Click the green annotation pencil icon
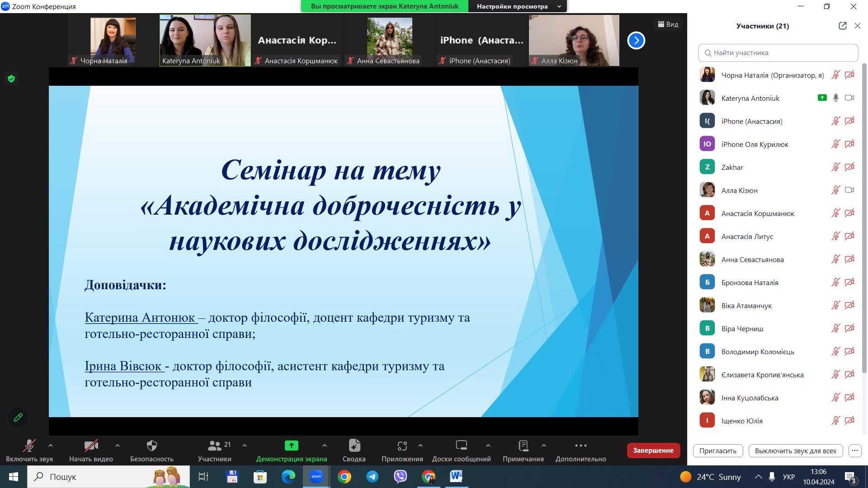 (18, 418)
